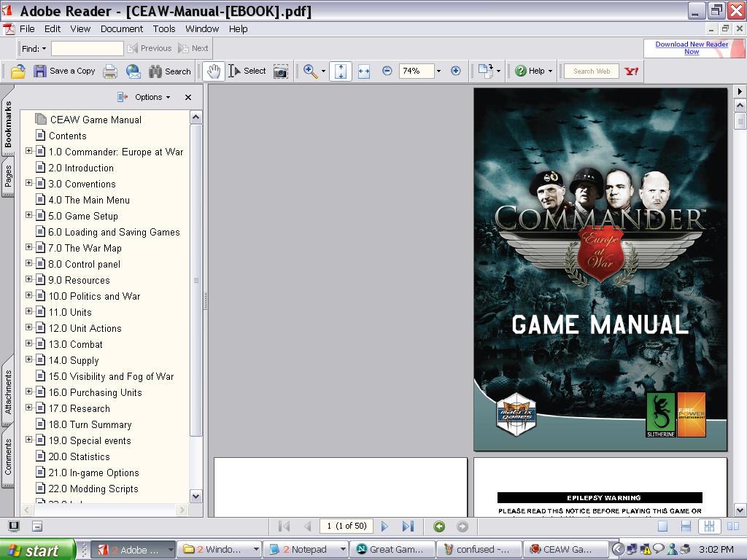Screen dimensions: 747x560
Task: Switch to Continuous Facing layout
Action: tap(709, 526)
